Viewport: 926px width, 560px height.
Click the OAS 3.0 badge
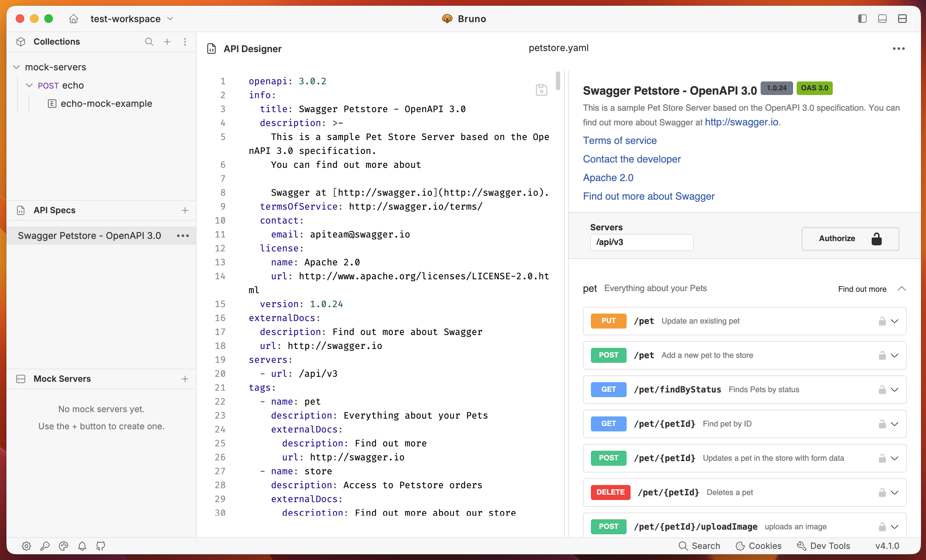coord(814,88)
